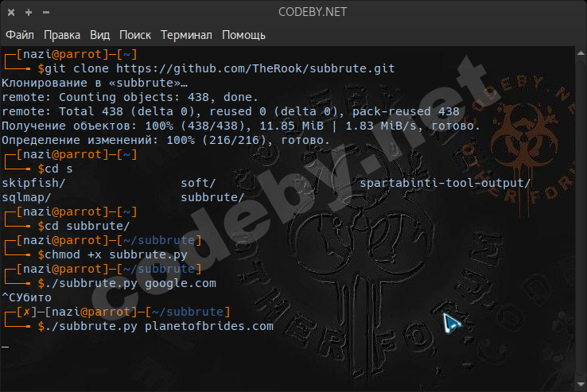The image size is (587, 392).
Task: Click 'spartabinti-tool-output/' directory name
Action: tap(445, 183)
